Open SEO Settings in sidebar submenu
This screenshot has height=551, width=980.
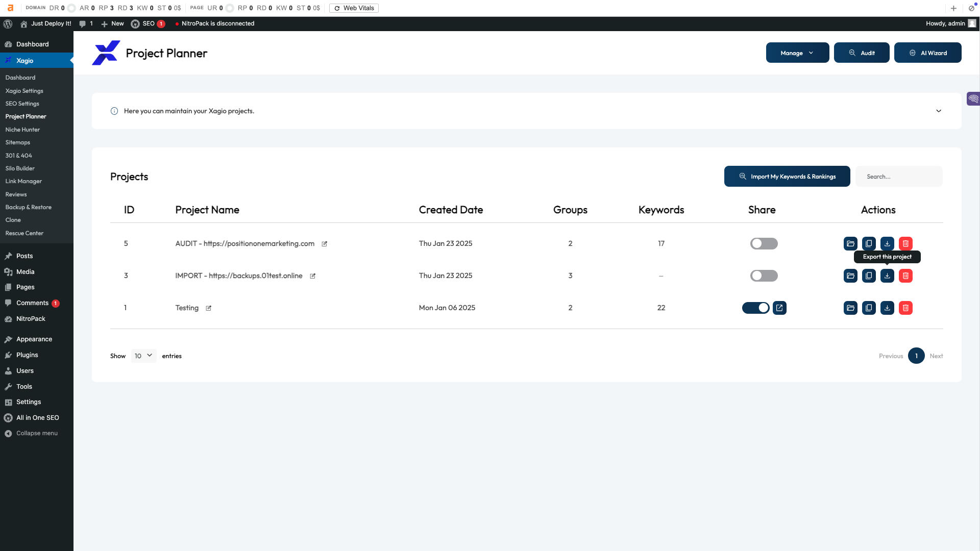tap(22, 104)
